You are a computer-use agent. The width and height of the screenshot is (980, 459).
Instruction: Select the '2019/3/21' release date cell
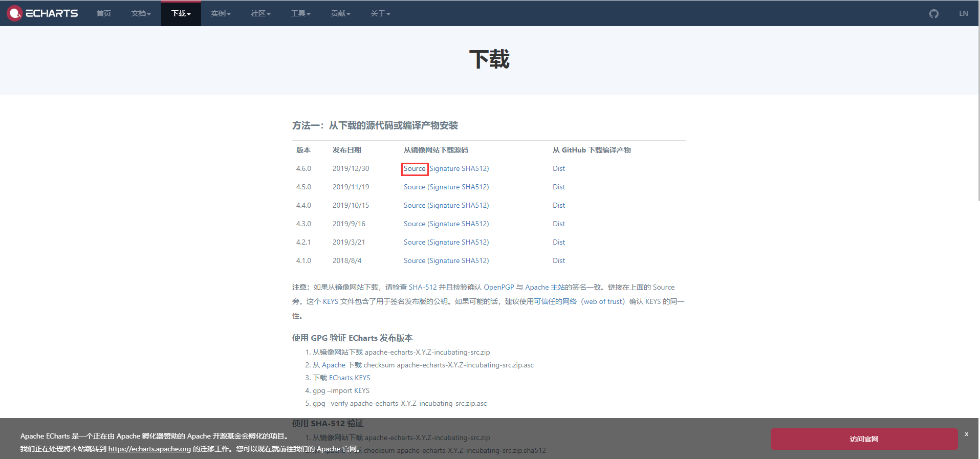tap(349, 242)
